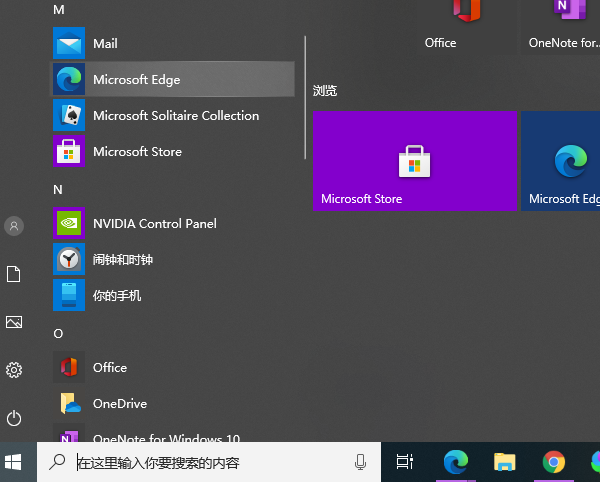Launch Microsoft Edge from the app list
This screenshot has width=600, height=482.
pyautogui.click(x=136, y=80)
